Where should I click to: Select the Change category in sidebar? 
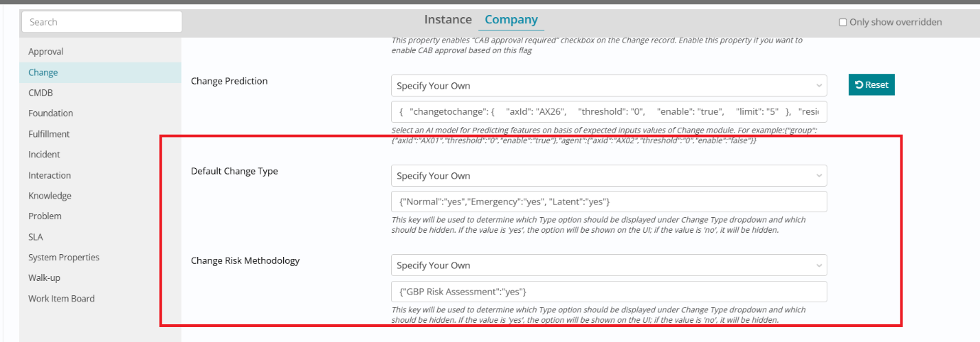coord(43,72)
